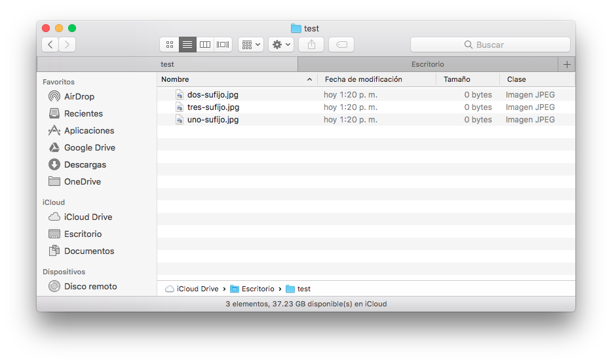Click the iCloud section header
Viewport: 612px width, 364px height.
pyautogui.click(x=54, y=202)
